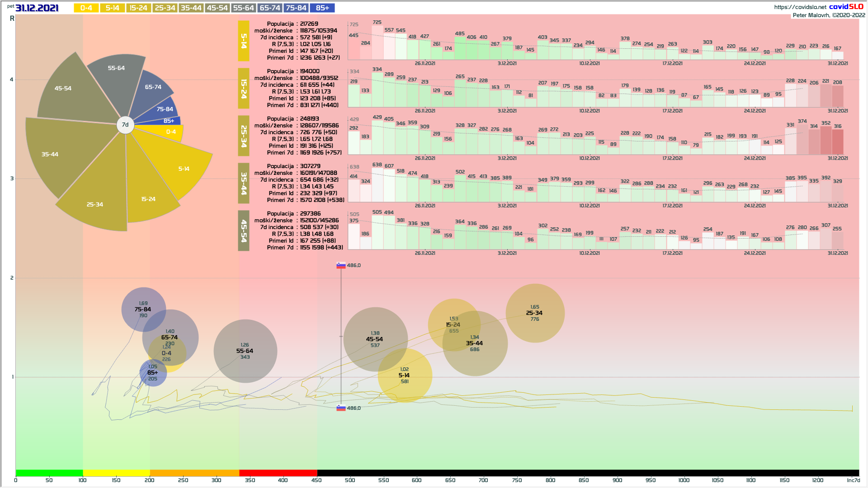Click the lower Slovenia flag marker at 486.0

[341, 408]
